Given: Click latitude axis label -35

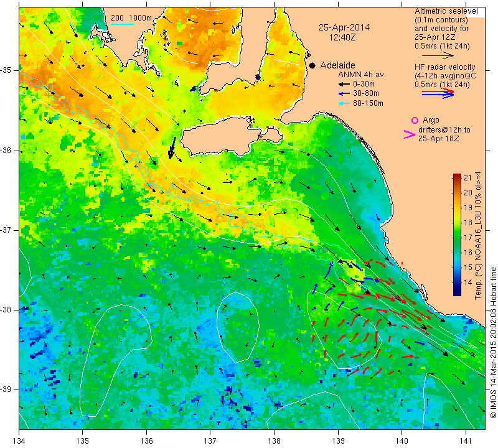Looking at the screenshot, I should (x=6, y=70).
